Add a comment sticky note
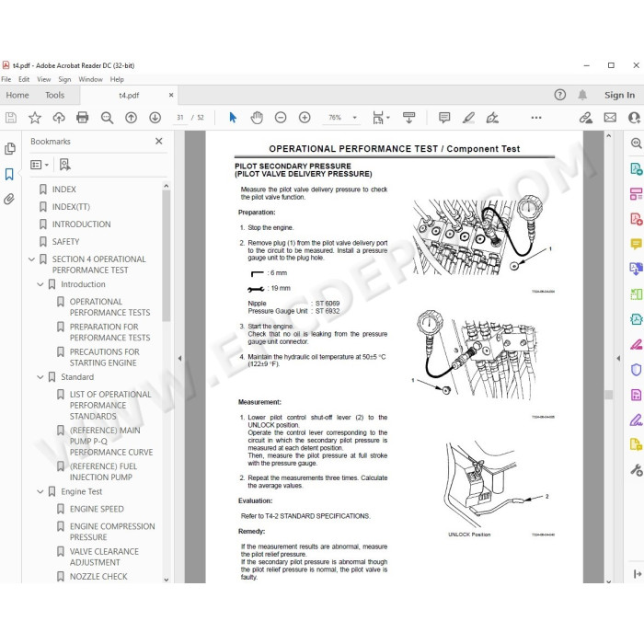The width and height of the screenshot is (644, 644). (444, 118)
